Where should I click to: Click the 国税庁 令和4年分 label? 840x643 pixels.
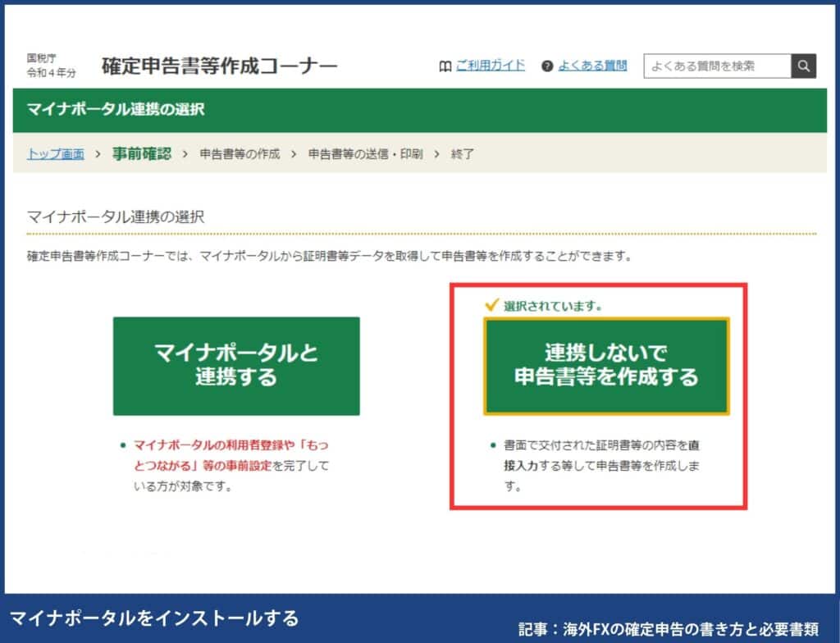tap(52, 66)
